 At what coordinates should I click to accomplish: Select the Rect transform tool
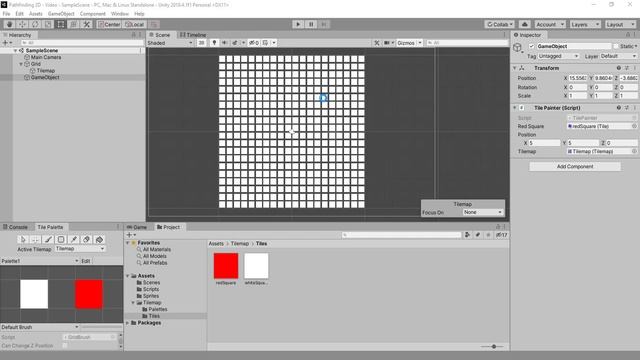[x=60, y=24]
